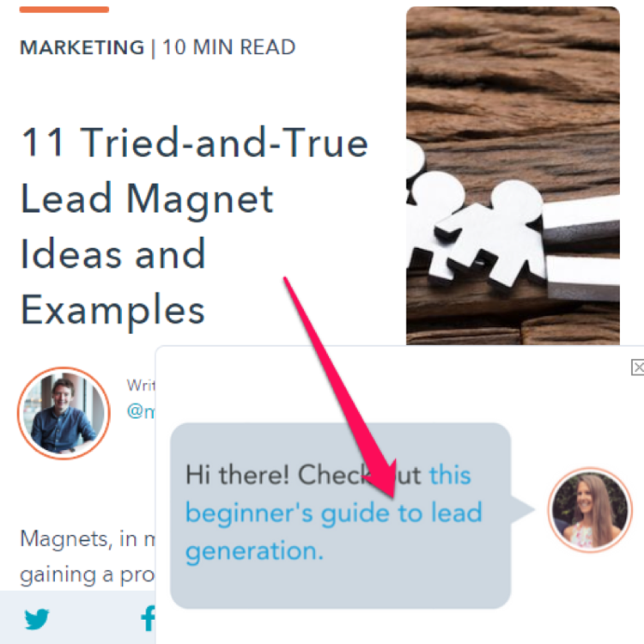Image resolution: width=644 pixels, height=644 pixels.
Task: Click the 11 Tried-and-True Lead Magnet title
Action: [x=194, y=226]
